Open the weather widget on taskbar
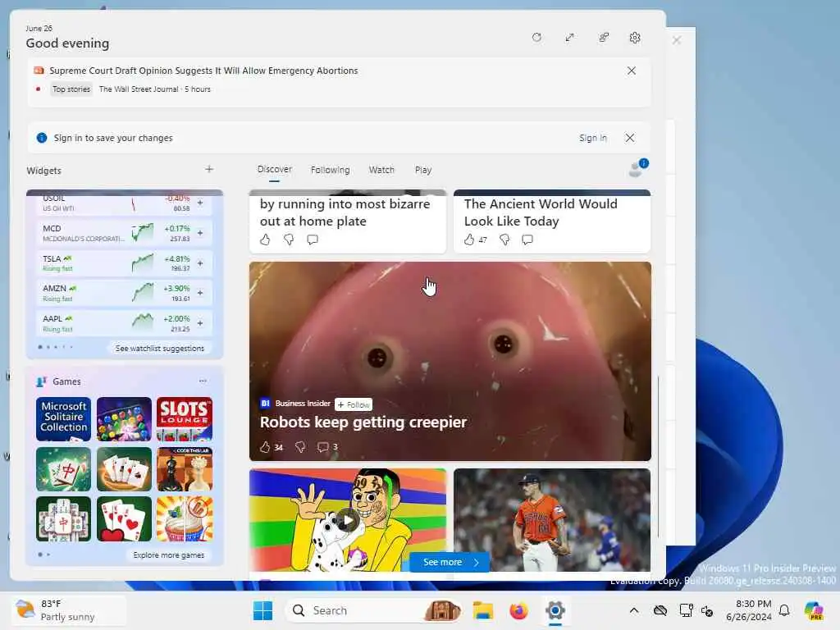This screenshot has width=840, height=630. pos(69,610)
